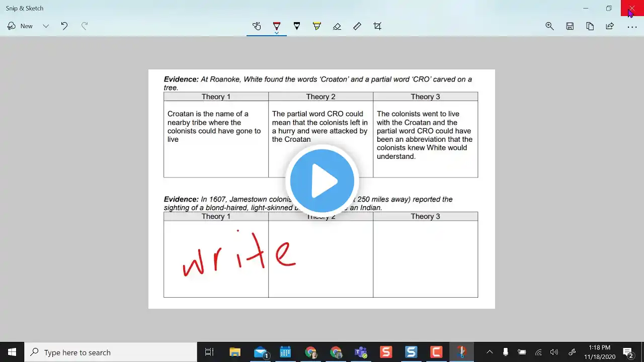Copy the snip to clipboard

[590, 26]
